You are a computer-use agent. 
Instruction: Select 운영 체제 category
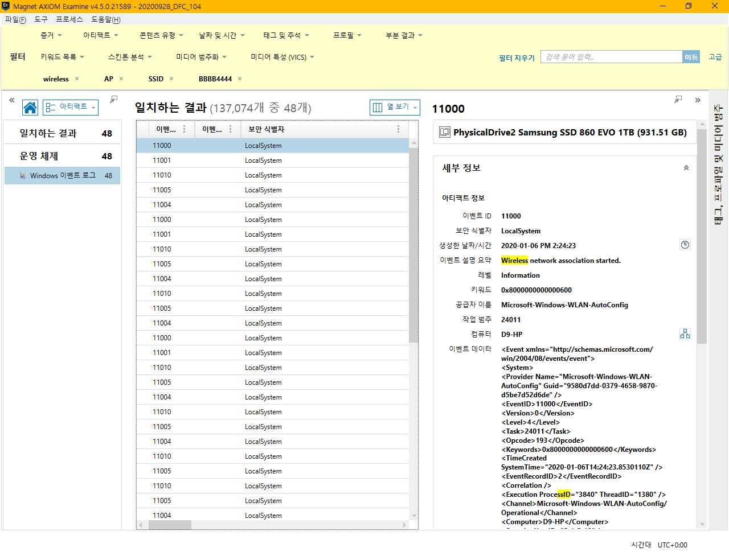tap(62, 156)
